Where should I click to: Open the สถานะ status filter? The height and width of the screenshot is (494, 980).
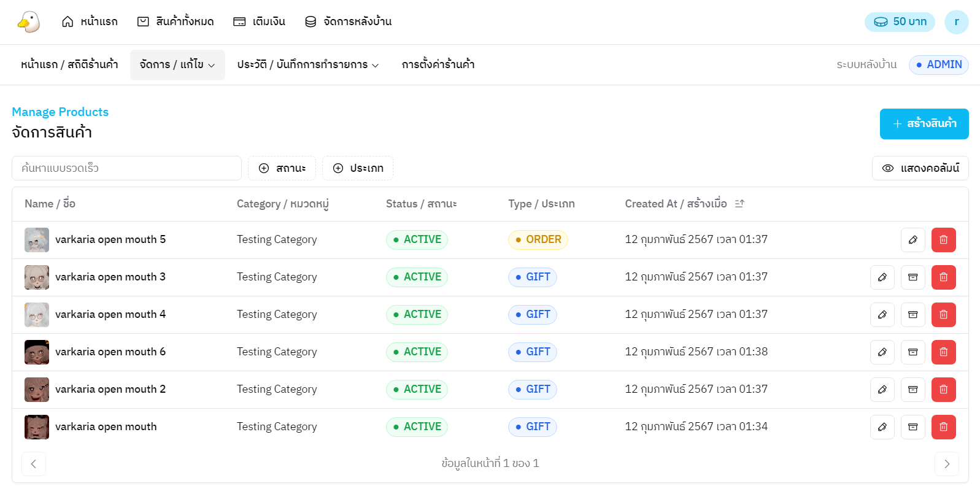[x=282, y=168]
